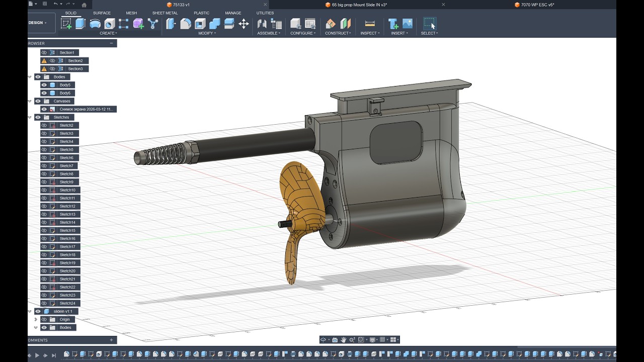Click the timeline play button
The image size is (644, 362).
[37, 355]
